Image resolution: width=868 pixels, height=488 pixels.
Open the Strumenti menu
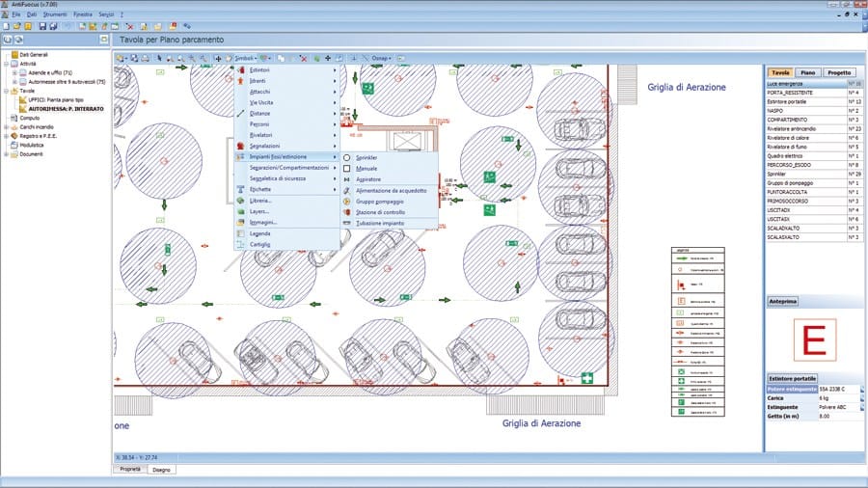pyautogui.click(x=53, y=16)
